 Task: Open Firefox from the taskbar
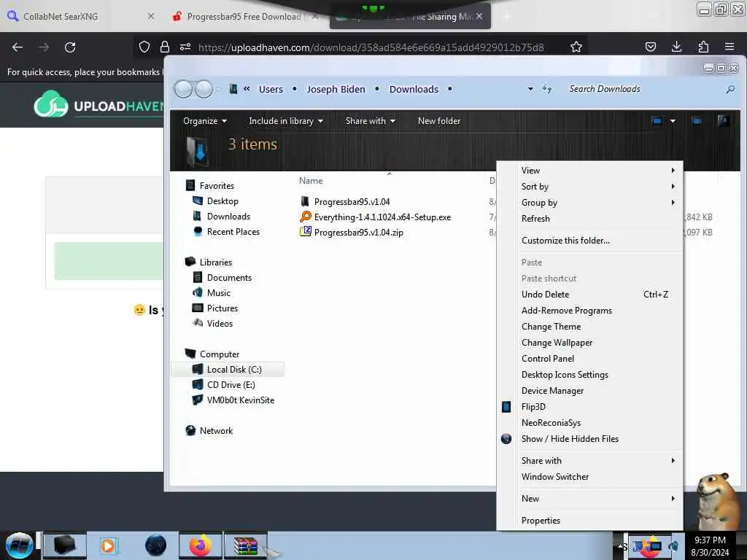201,545
